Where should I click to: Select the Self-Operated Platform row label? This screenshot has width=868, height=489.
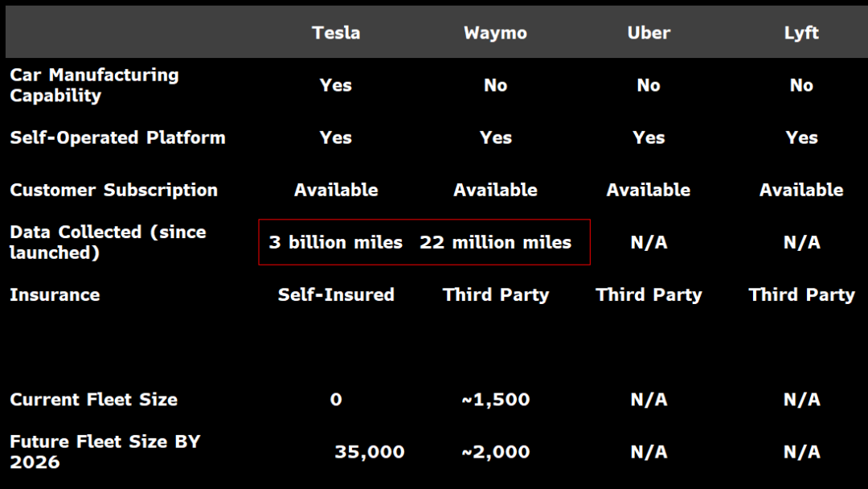[117, 138]
